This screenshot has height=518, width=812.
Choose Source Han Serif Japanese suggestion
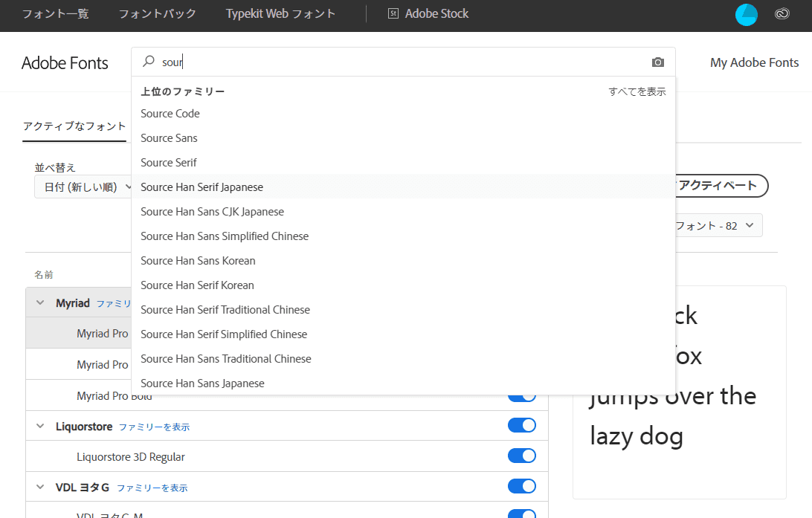pos(202,187)
